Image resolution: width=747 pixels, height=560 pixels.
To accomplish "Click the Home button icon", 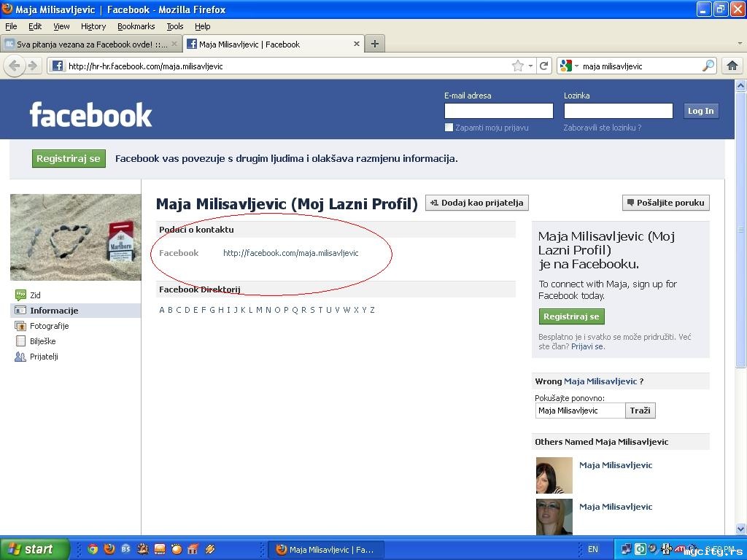I will pyautogui.click(x=732, y=66).
